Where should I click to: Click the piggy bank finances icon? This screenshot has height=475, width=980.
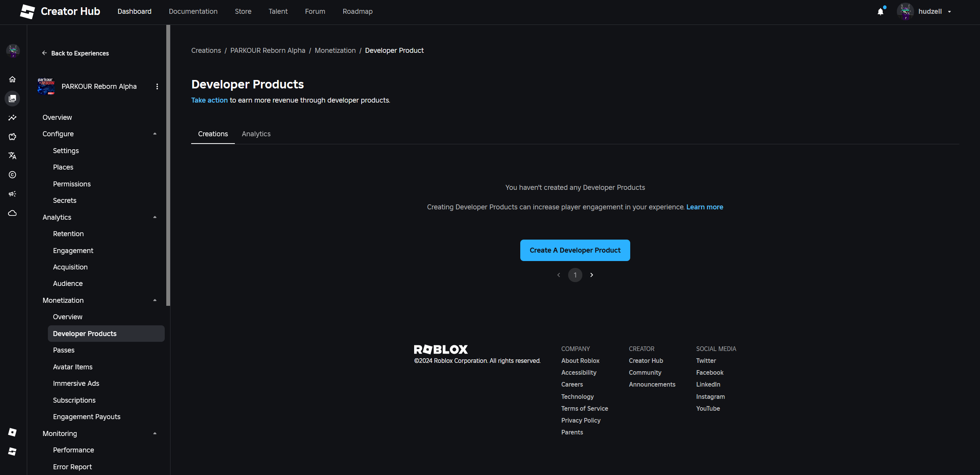click(x=12, y=137)
